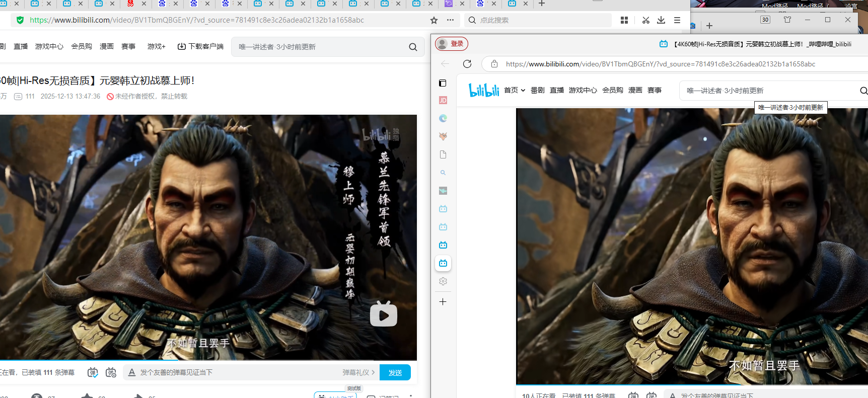868x398 pixels.
Task: Open the hamburger main menu
Action: [x=677, y=20]
